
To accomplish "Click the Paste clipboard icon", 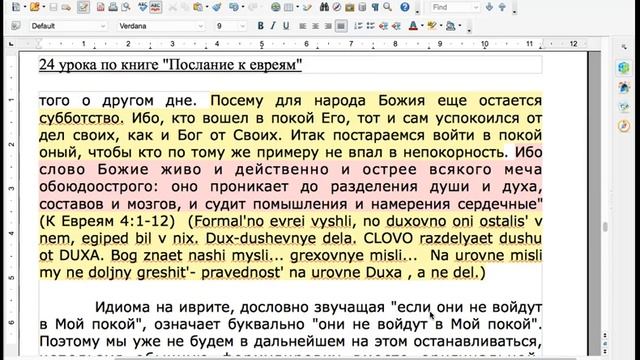I will pos(198,7).
